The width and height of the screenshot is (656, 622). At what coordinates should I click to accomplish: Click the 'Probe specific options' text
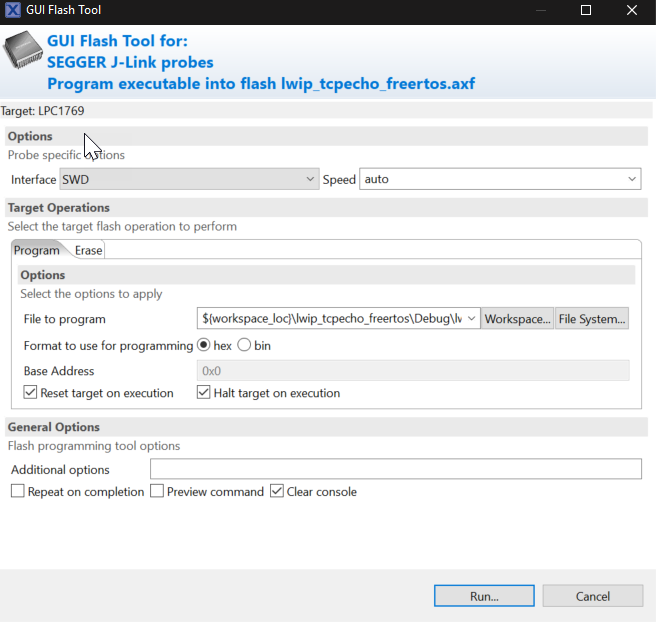pyautogui.click(x=66, y=155)
